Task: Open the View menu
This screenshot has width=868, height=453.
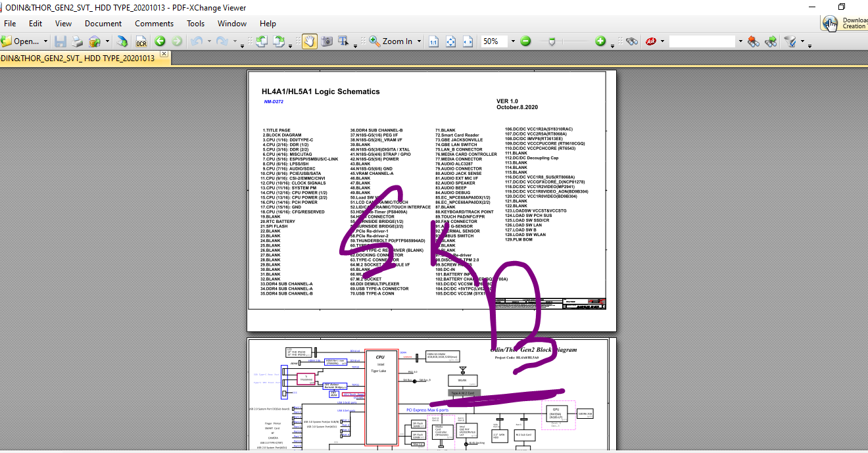Action: tap(64, 23)
